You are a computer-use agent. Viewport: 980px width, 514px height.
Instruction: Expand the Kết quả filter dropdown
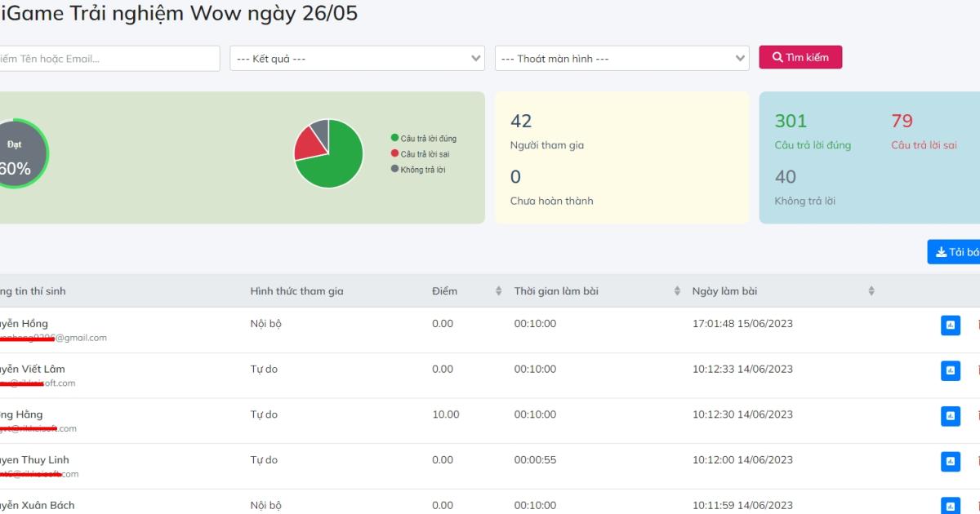[357, 59]
